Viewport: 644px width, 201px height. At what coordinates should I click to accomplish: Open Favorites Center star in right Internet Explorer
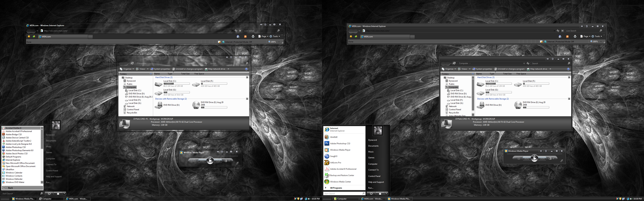tap(351, 37)
